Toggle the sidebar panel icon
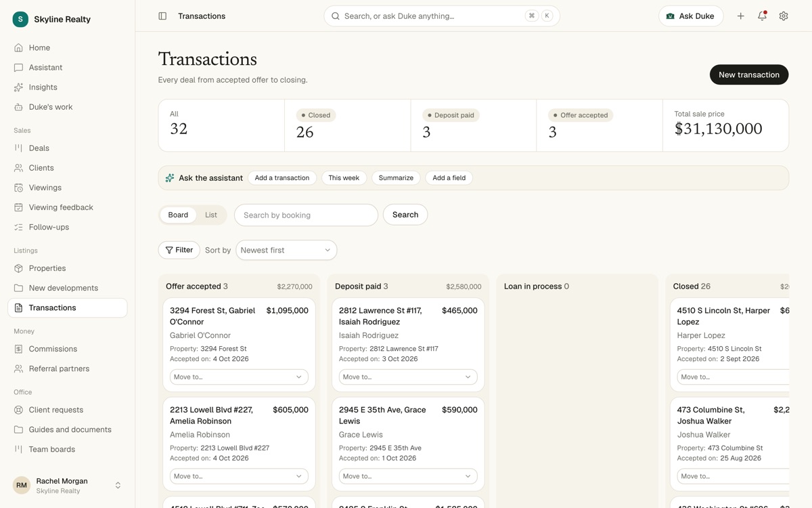The height and width of the screenshot is (508, 812). point(162,16)
